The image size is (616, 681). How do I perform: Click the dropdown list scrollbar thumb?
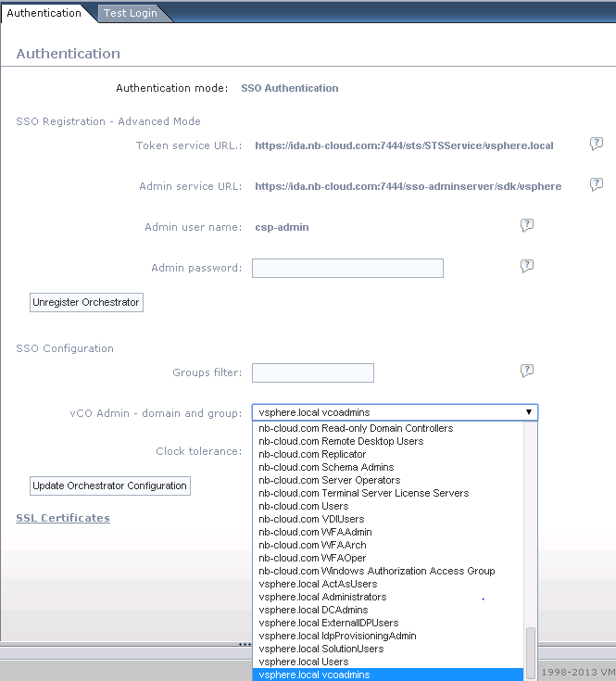pos(531,653)
